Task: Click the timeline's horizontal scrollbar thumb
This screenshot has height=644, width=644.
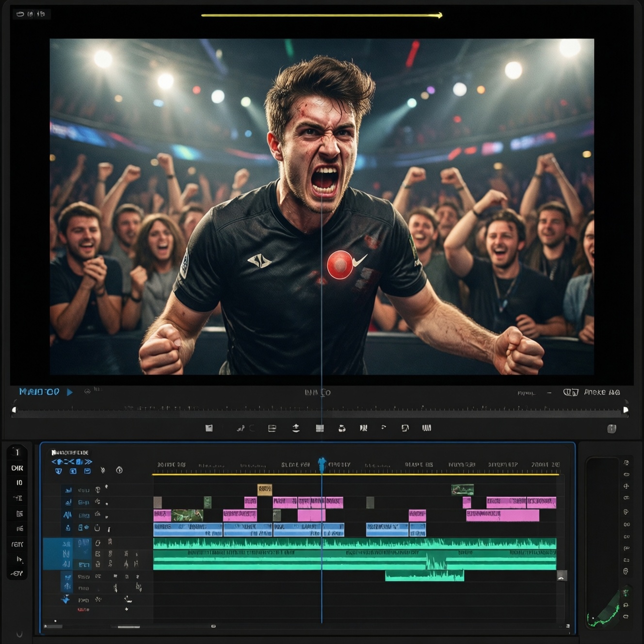Action: (x=129, y=627)
